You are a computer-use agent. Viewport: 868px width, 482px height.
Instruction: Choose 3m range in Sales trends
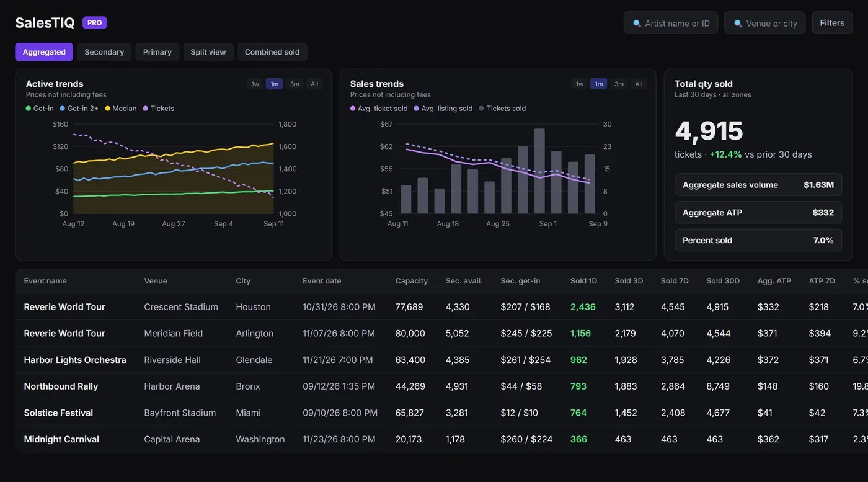pos(619,84)
